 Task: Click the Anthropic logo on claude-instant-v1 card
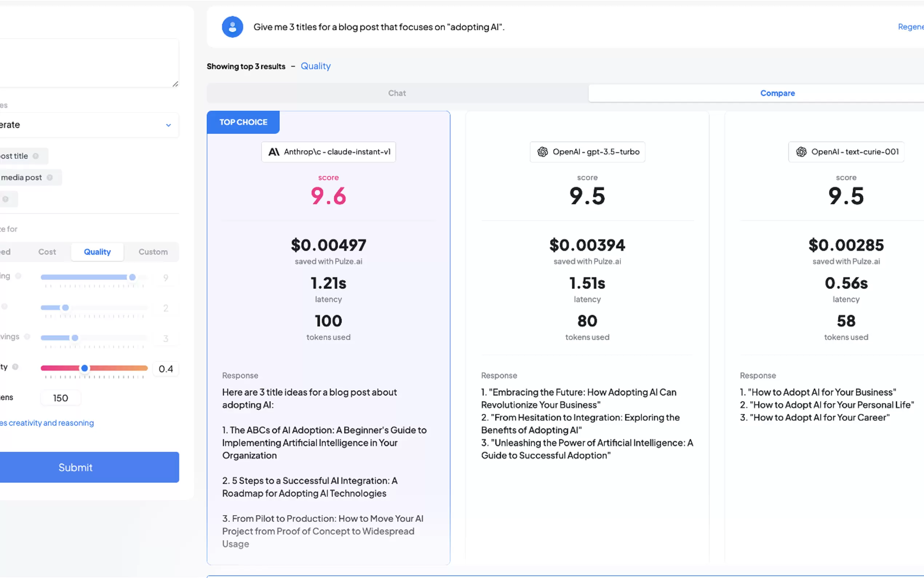click(274, 152)
